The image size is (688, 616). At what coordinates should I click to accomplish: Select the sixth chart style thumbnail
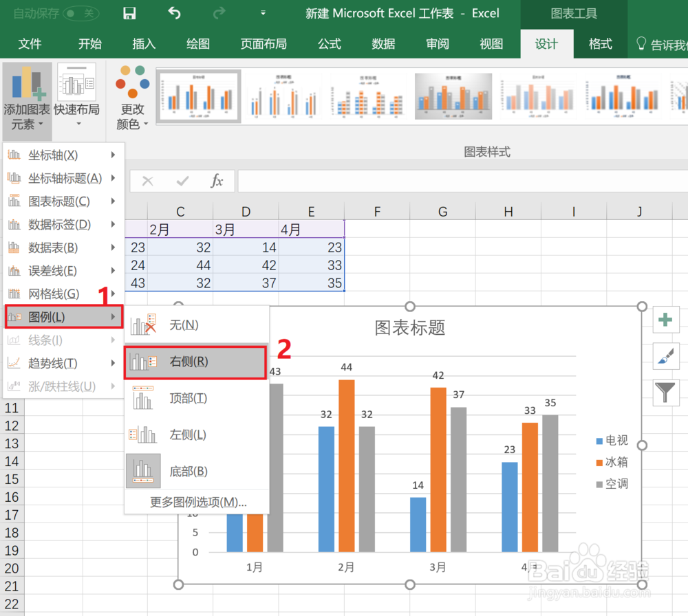point(623,96)
